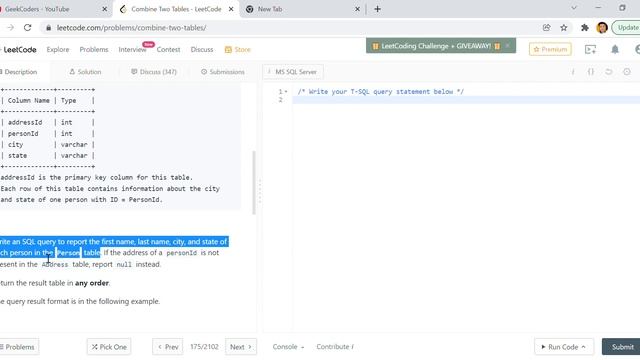Select the Solution tab

[x=85, y=72]
